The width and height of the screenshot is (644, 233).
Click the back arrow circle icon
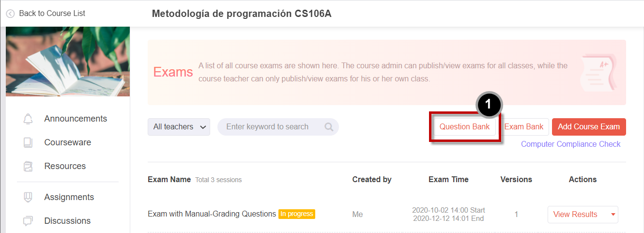click(x=10, y=14)
